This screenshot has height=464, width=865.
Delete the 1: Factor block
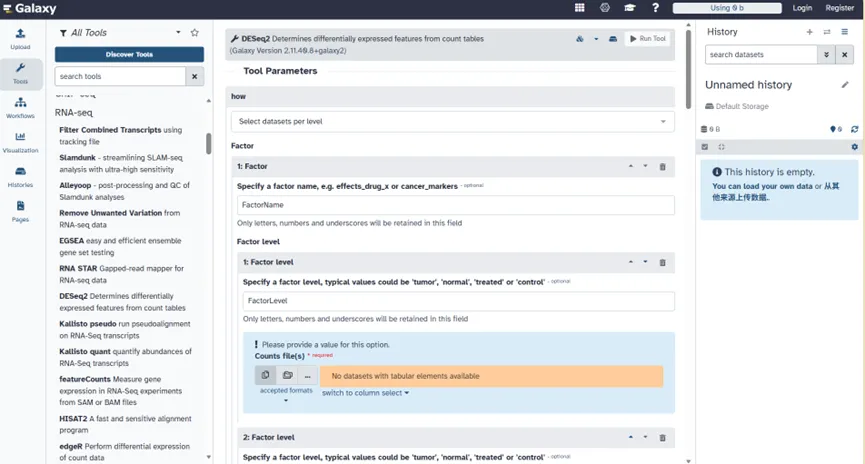click(663, 167)
